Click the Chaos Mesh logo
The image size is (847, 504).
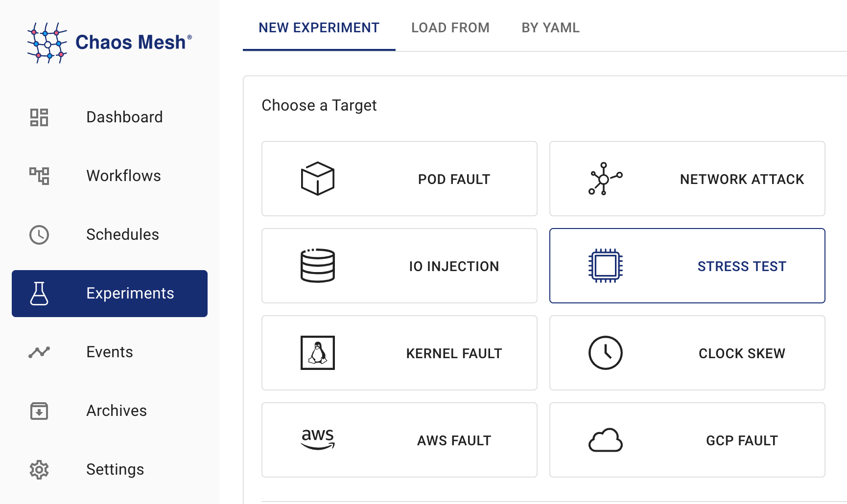[109, 43]
